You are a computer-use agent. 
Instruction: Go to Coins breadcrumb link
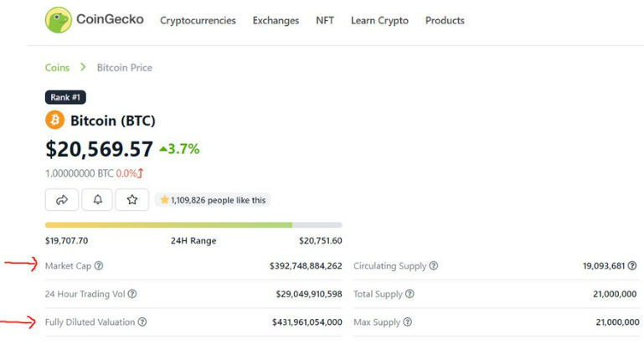[x=57, y=68]
